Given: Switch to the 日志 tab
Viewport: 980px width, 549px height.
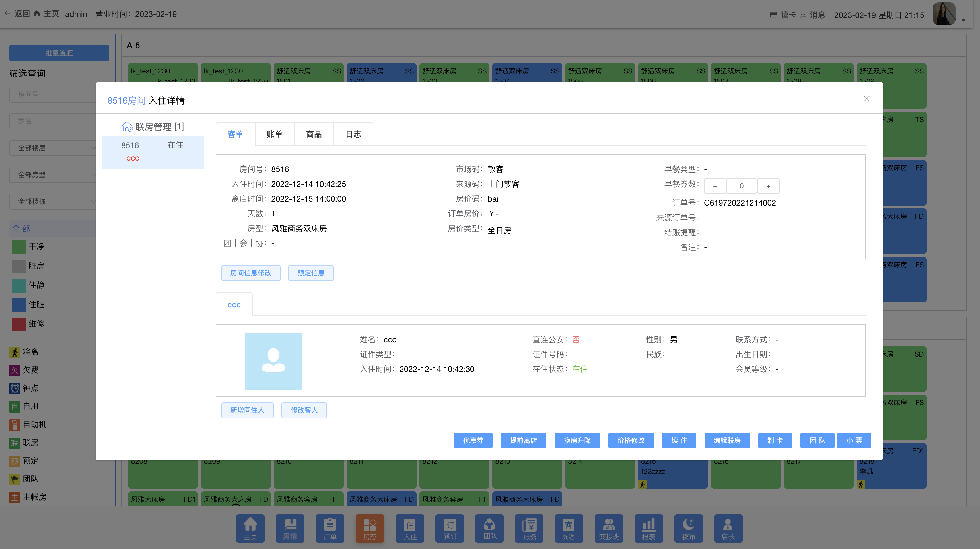Looking at the screenshot, I should click(x=353, y=134).
